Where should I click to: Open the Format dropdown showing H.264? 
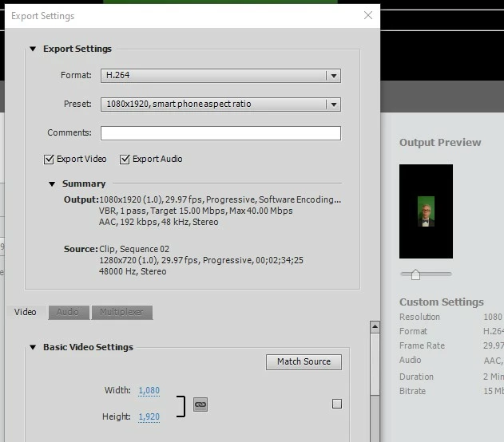(x=220, y=76)
